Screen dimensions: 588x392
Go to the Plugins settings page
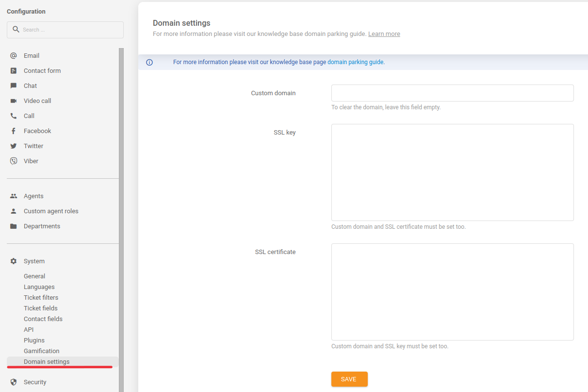pos(34,341)
